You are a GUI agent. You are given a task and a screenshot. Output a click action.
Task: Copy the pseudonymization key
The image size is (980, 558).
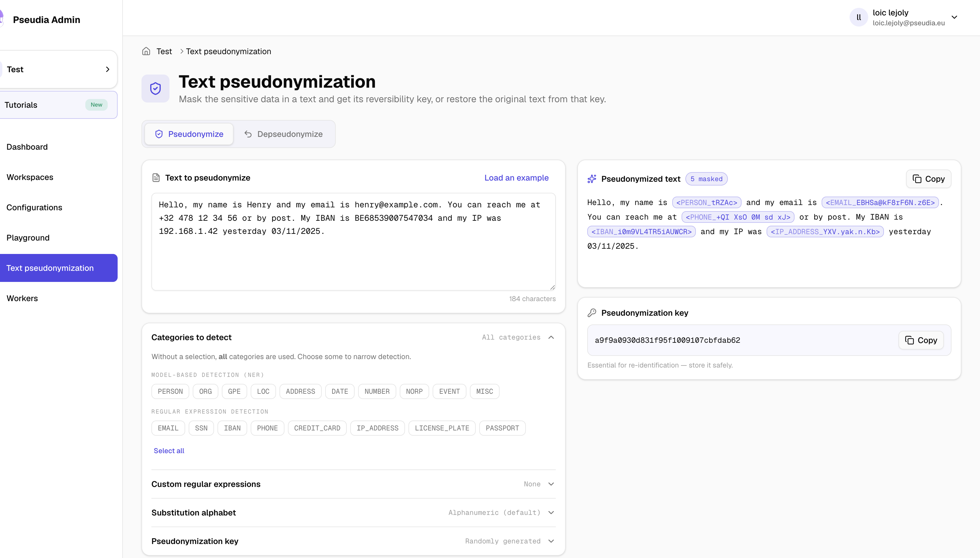pyautogui.click(x=921, y=340)
